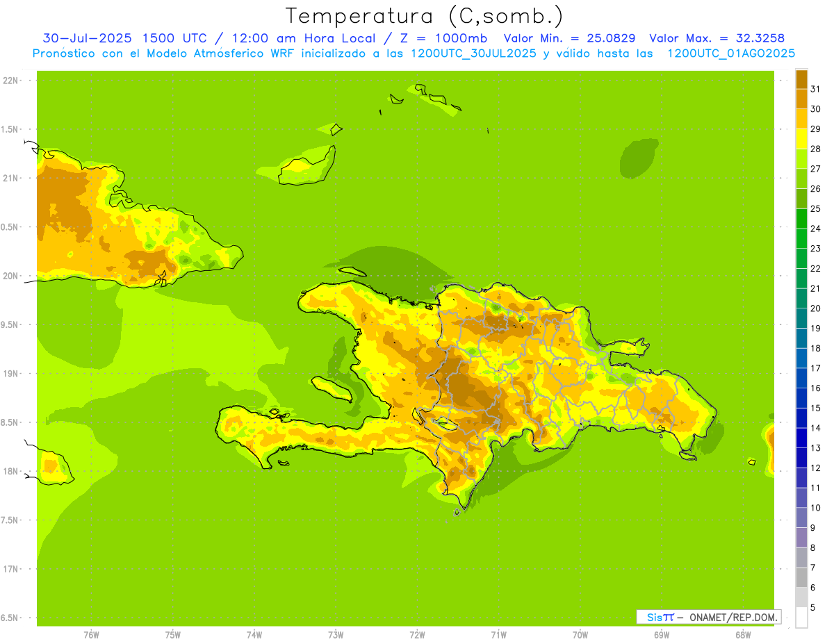Click the "17N" latitude axis label
834x644 pixels.
click(10, 569)
